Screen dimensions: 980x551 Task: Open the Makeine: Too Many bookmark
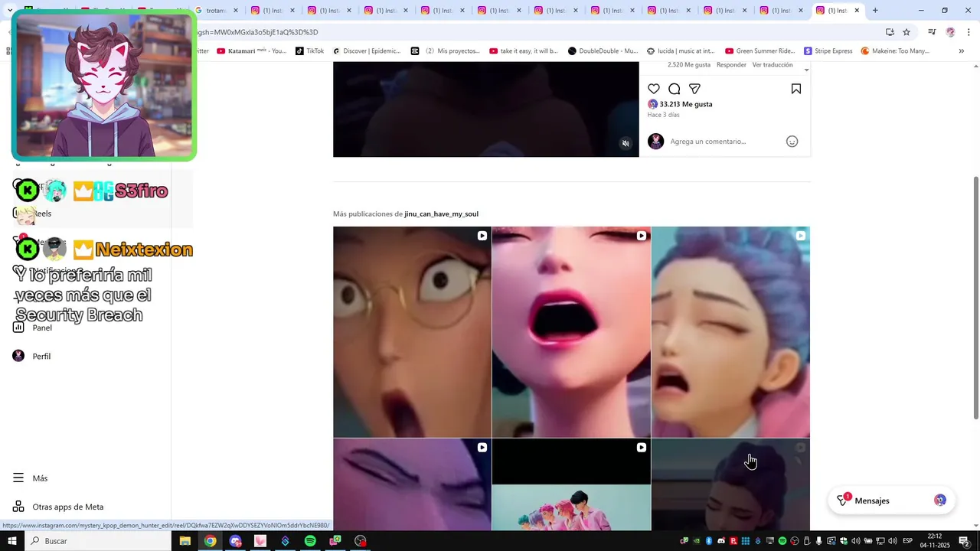[x=895, y=51]
